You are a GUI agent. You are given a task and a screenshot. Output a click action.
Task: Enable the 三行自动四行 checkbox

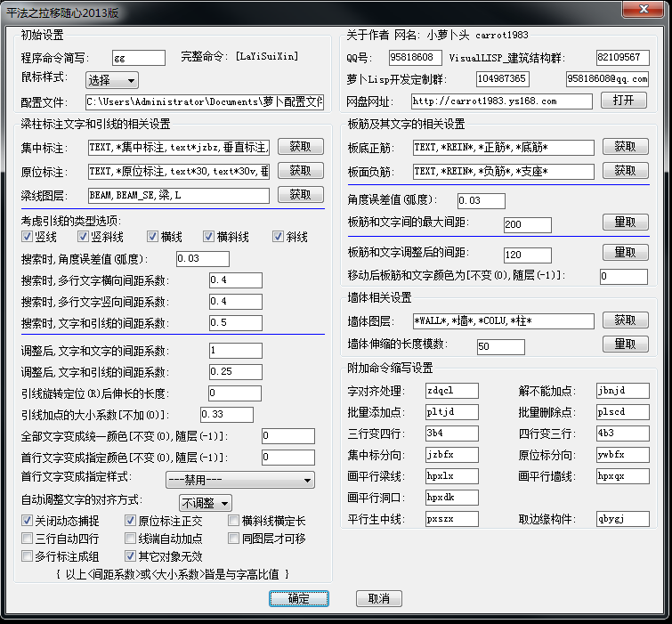point(28,539)
